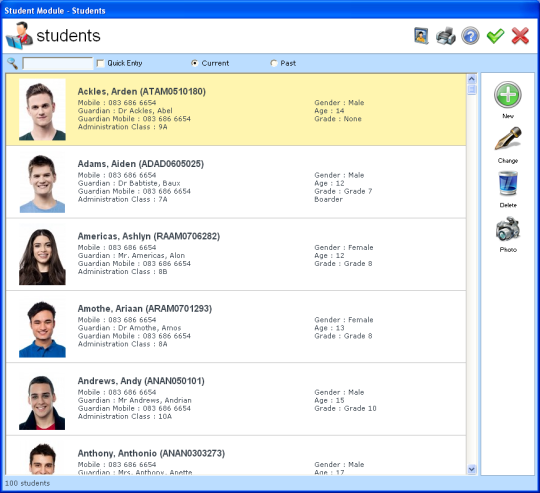The image size is (540, 493).
Task: Cancel with the red X icon
Action: [520, 36]
